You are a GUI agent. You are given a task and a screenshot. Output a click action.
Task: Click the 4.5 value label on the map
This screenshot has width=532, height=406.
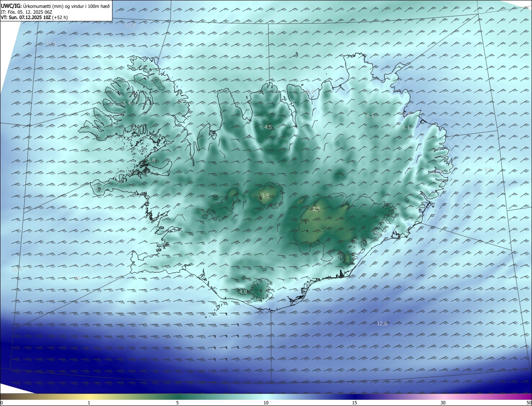(268, 127)
